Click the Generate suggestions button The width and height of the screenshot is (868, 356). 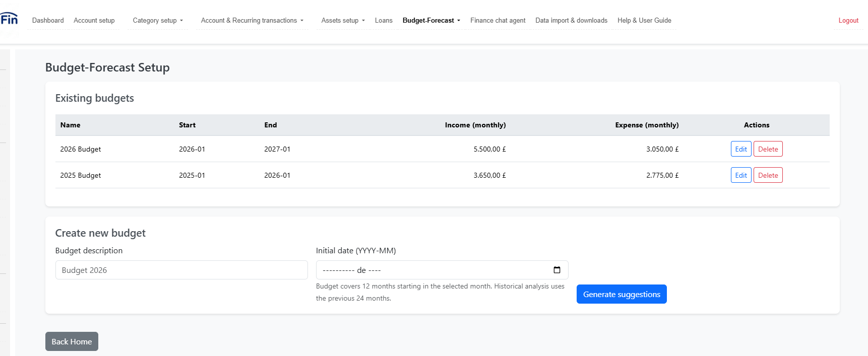622,294
